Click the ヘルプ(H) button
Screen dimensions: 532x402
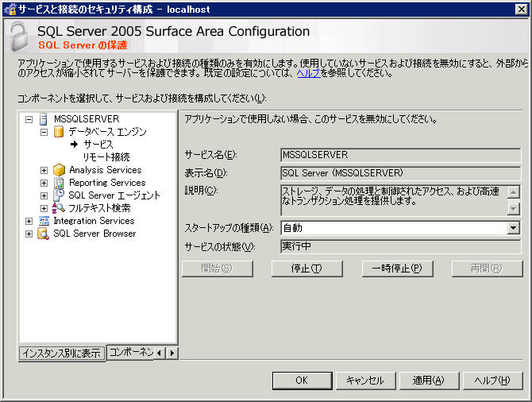[x=492, y=381]
